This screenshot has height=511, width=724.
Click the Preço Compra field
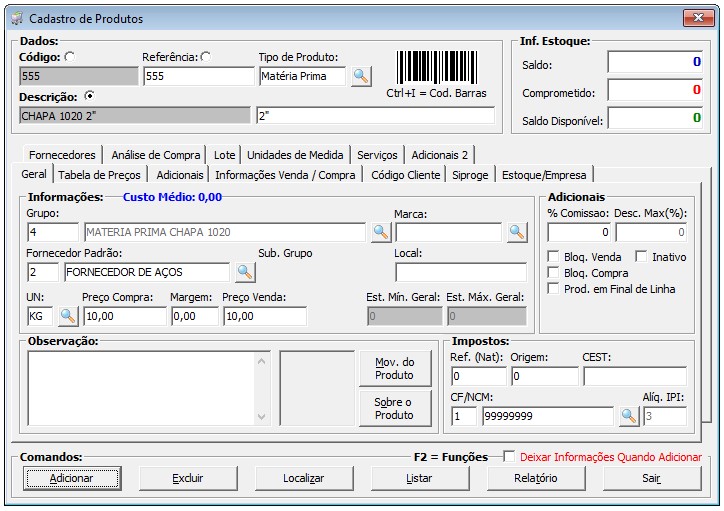[125, 316]
